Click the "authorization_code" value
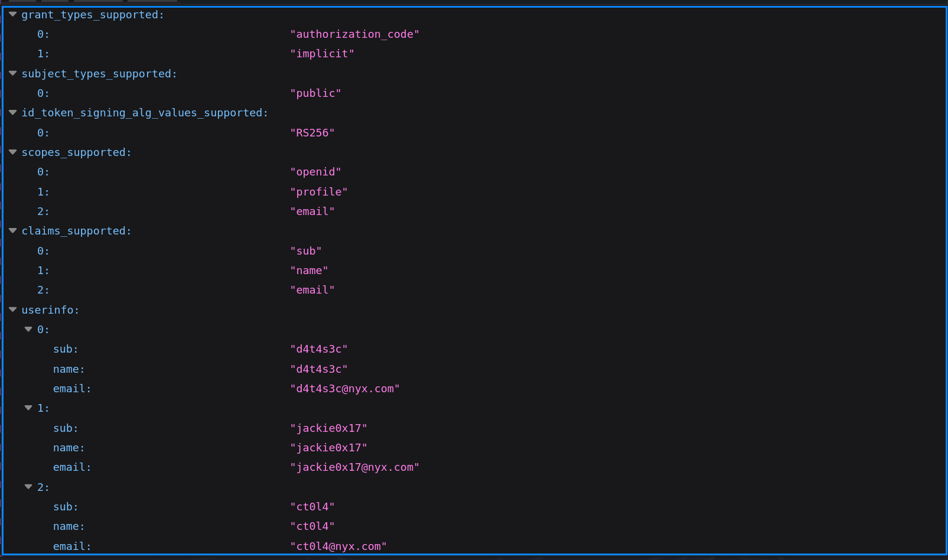948x560 pixels. point(354,34)
